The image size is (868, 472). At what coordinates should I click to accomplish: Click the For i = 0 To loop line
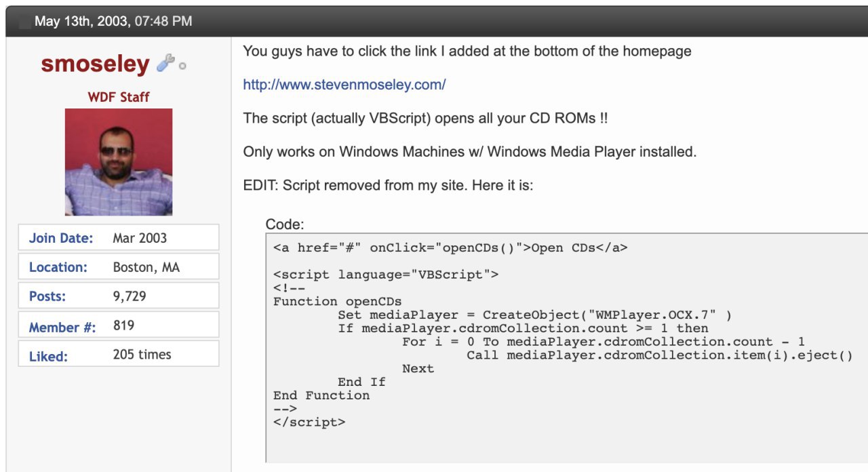point(604,342)
